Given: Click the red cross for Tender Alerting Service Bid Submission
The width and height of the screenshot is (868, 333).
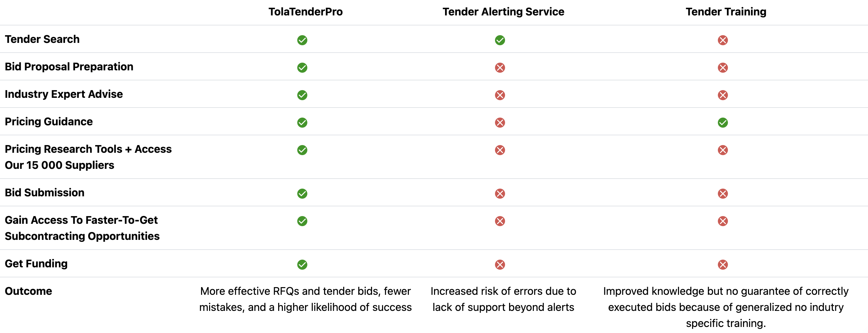Looking at the screenshot, I should pyautogui.click(x=500, y=194).
